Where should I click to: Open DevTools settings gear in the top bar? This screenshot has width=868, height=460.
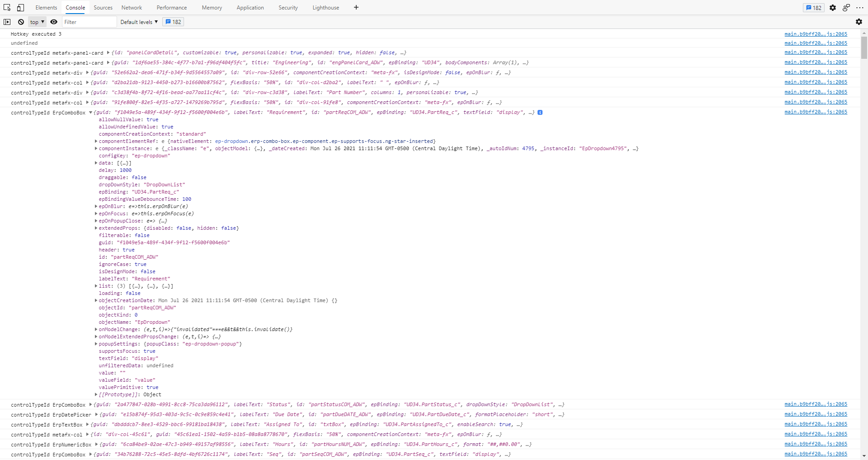(x=833, y=8)
